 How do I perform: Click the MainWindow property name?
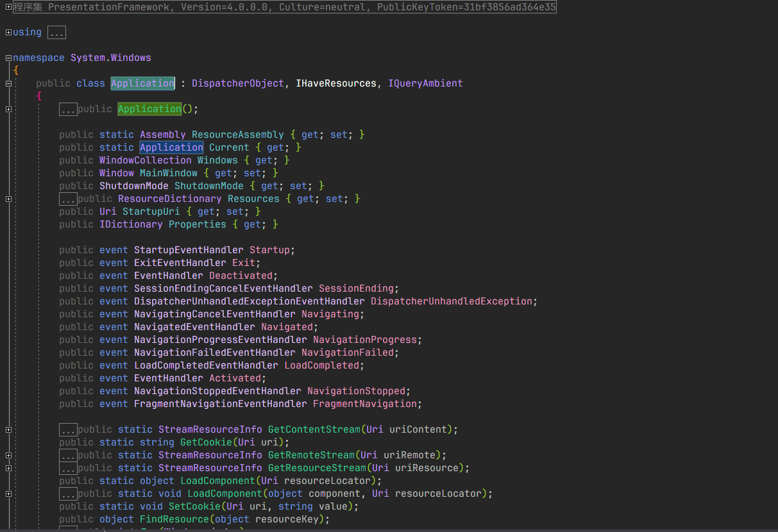click(169, 173)
